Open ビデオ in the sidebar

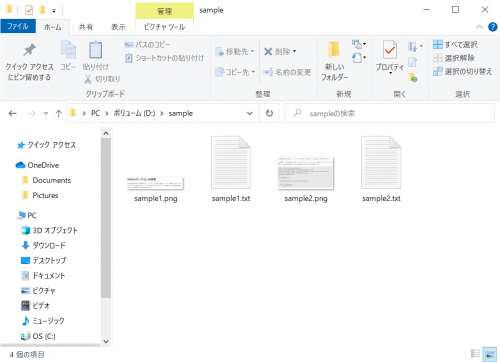coord(35,306)
